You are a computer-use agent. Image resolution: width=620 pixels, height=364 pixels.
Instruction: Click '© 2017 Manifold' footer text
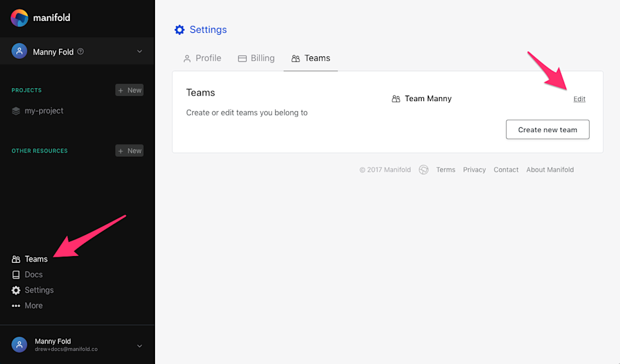(x=385, y=170)
